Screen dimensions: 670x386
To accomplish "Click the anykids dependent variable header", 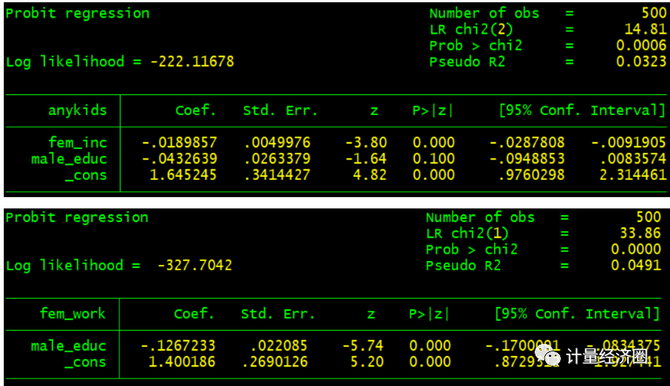I will click(77, 111).
